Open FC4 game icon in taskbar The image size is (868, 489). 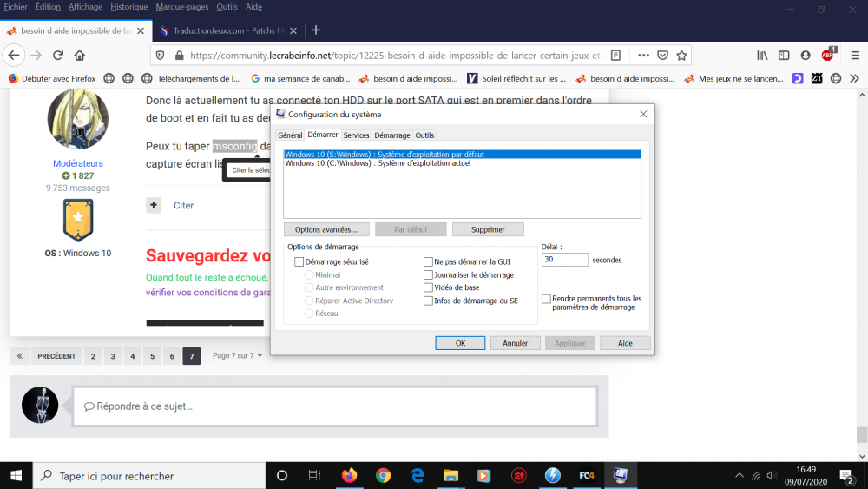[586, 476]
